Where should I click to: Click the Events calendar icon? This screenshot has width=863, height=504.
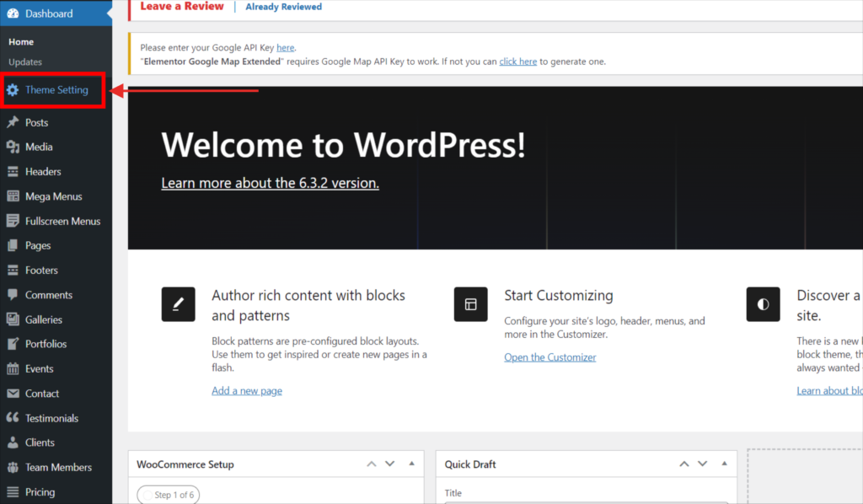click(13, 369)
